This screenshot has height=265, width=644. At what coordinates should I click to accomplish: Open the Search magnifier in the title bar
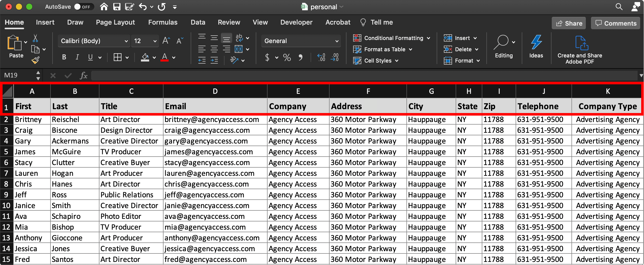[619, 7]
